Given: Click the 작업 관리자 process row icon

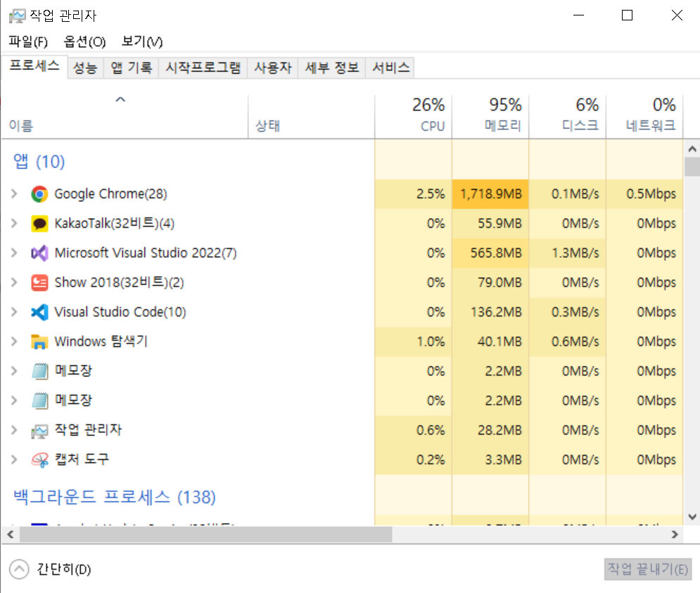Looking at the screenshot, I should click(39, 431).
